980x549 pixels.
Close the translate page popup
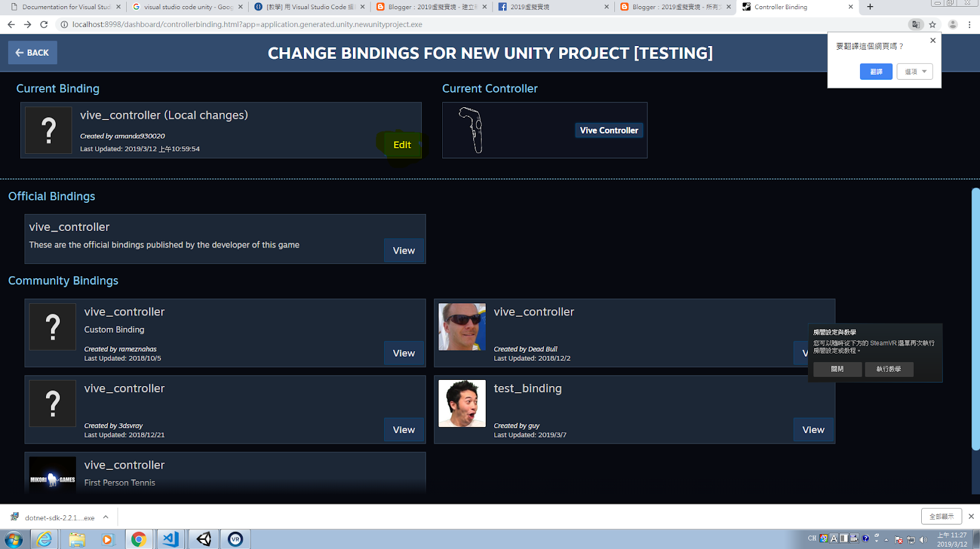(933, 40)
